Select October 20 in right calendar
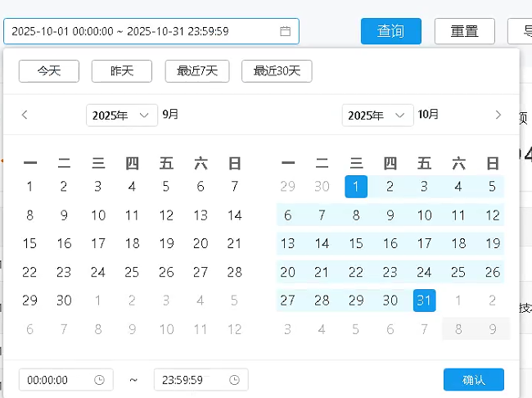This screenshot has width=532, height=398. (x=288, y=272)
